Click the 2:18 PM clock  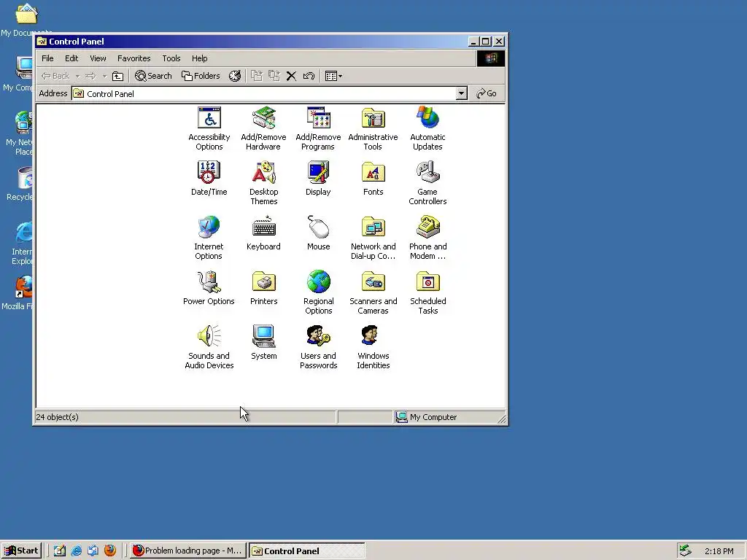click(719, 551)
